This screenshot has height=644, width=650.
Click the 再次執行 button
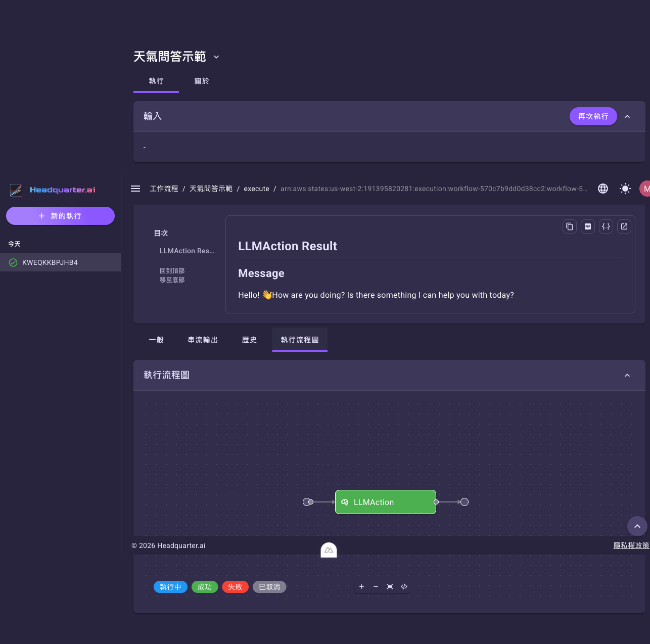click(593, 116)
